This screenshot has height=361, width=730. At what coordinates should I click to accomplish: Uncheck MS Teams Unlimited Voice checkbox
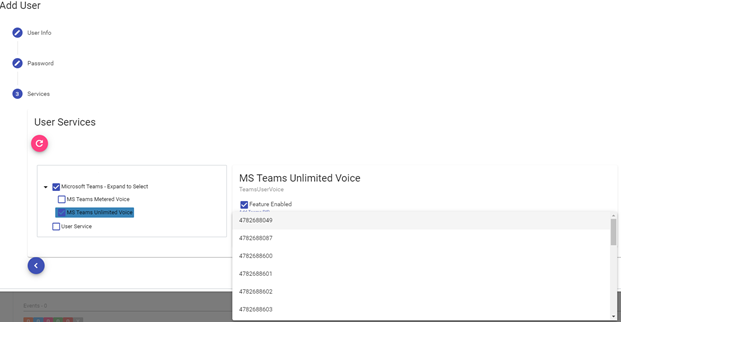click(x=61, y=212)
